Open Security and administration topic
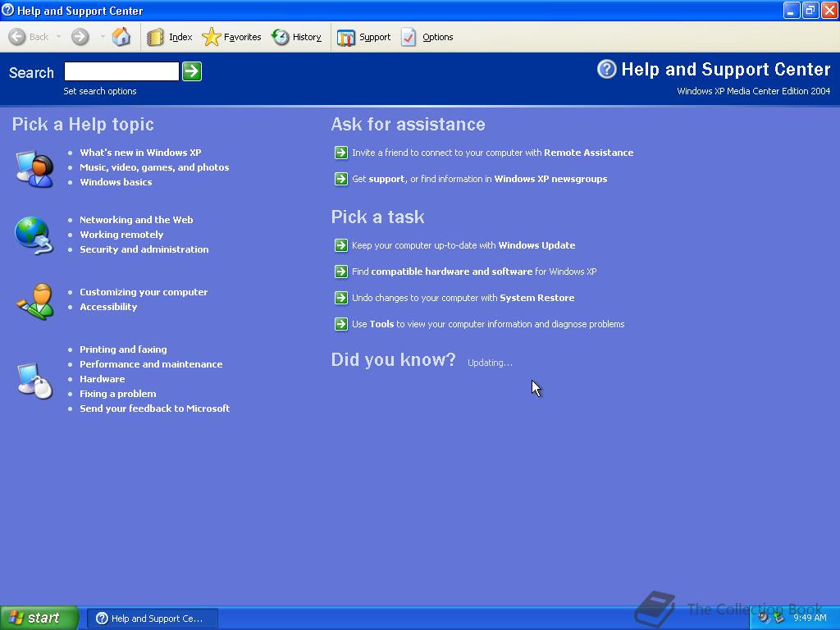This screenshot has height=630, width=840. tap(144, 249)
